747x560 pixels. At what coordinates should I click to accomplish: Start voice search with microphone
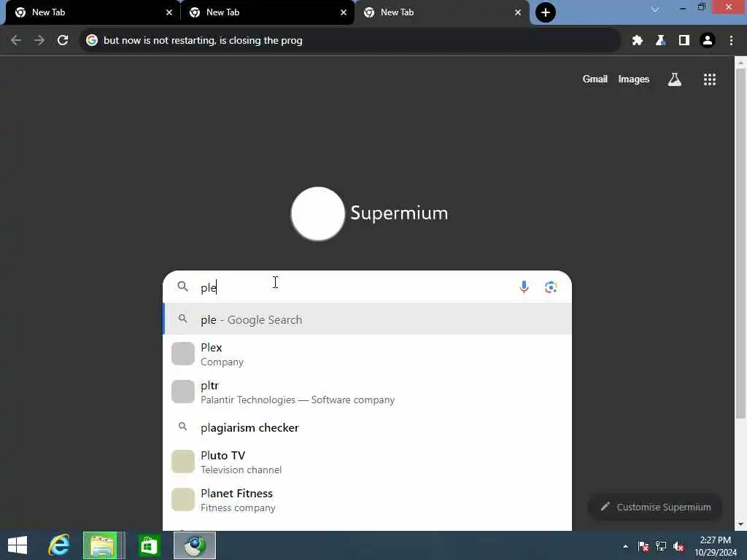click(524, 287)
